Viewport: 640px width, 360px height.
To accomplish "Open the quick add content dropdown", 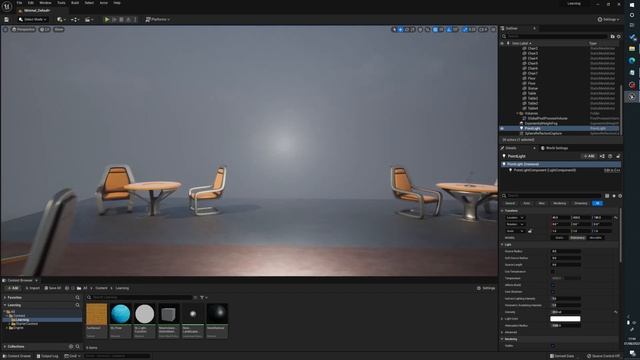I will [x=61, y=19].
